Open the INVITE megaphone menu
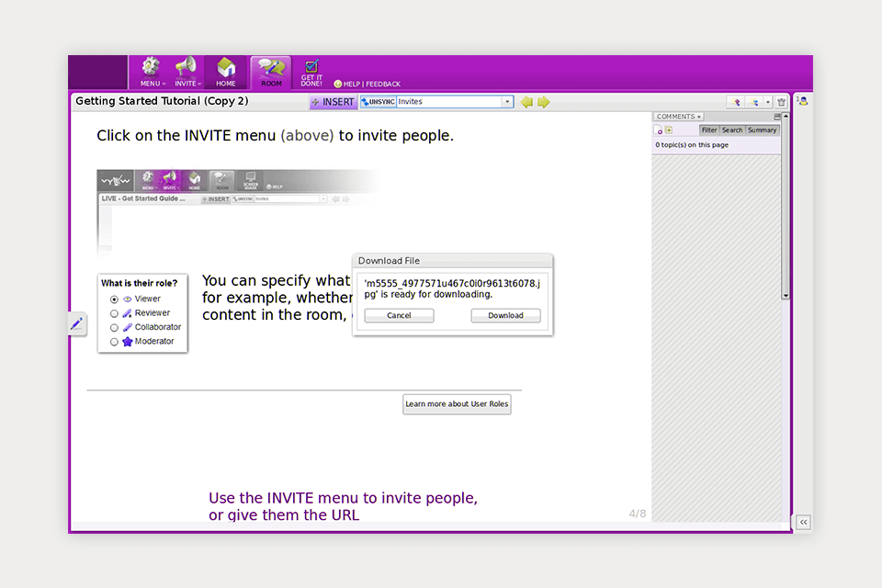Image resolution: width=882 pixels, height=588 pixels. tap(187, 72)
